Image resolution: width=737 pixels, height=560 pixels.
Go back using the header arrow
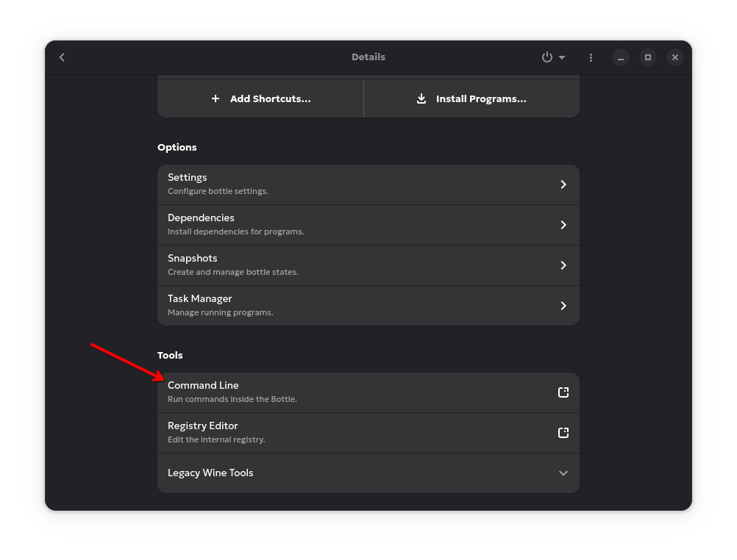click(x=62, y=57)
